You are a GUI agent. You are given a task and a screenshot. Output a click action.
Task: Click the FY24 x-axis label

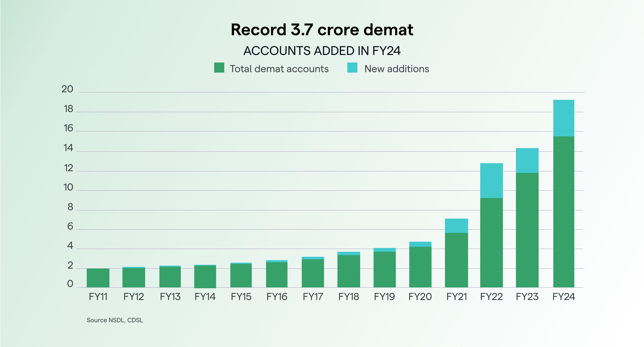click(564, 297)
